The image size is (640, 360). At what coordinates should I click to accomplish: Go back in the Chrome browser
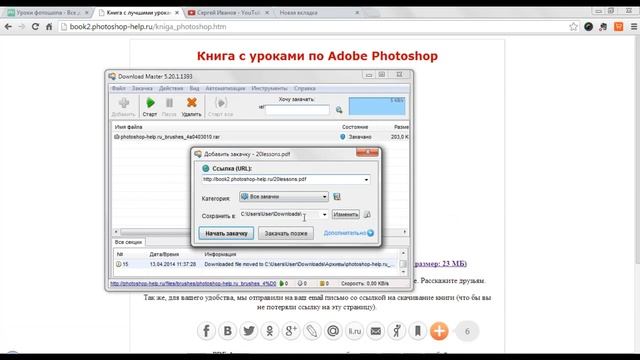click(x=8, y=27)
